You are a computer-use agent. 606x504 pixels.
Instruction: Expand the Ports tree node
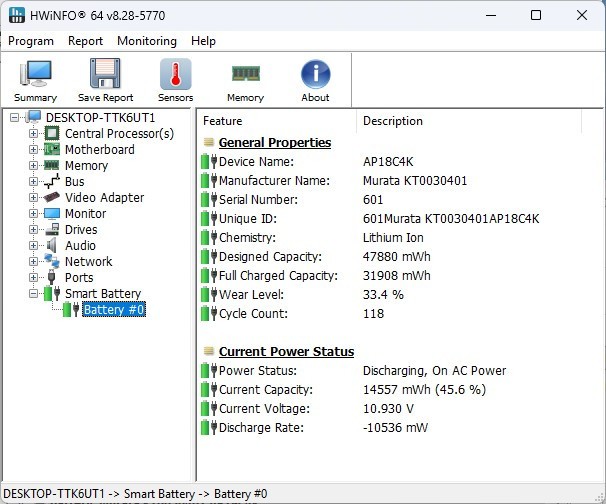pyautogui.click(x=34, y=277)
